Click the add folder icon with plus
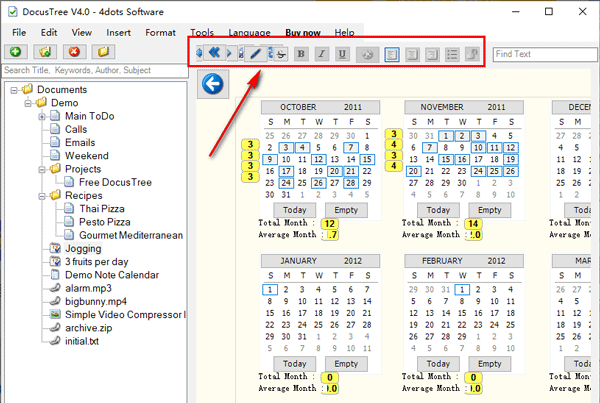 (45, 51)
